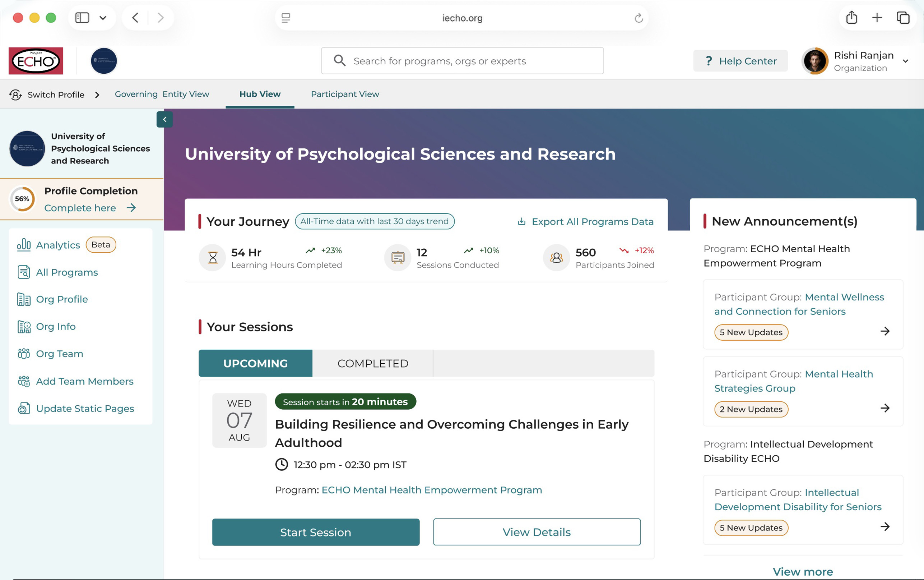This screenshot has height=580, width=924.
Task: Click the Switch Profile icon
Action: click(15, 95)
